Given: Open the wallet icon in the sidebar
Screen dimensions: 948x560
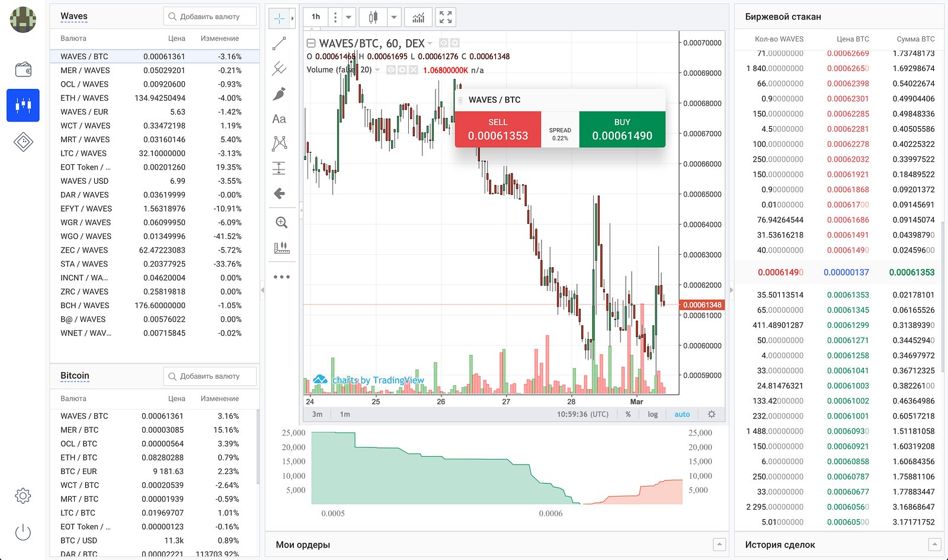Looking at the screenshot, I should [23, 69].
